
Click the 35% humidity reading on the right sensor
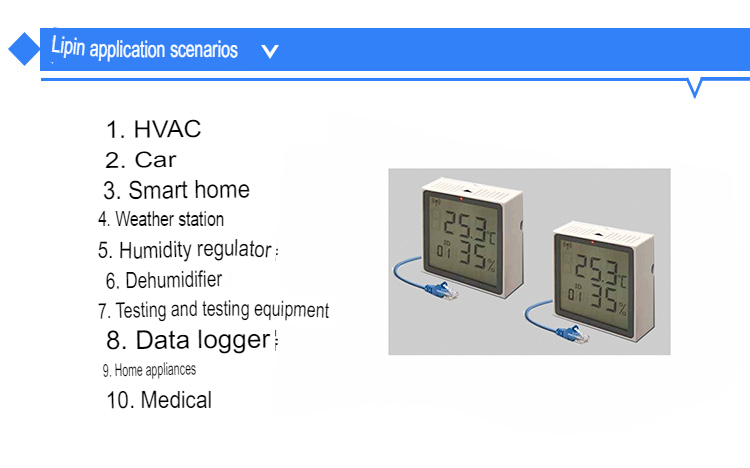pos(608,299)
